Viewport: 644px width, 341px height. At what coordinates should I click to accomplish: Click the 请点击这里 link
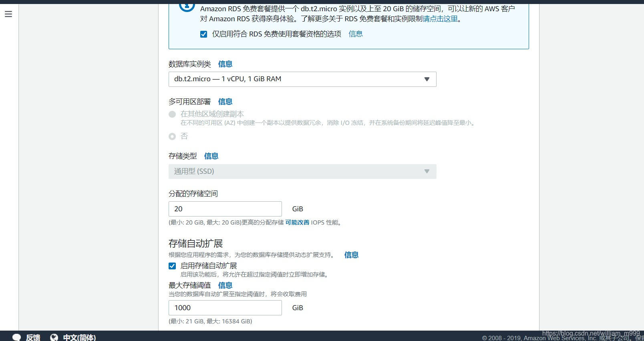click(x=440, y=19)
